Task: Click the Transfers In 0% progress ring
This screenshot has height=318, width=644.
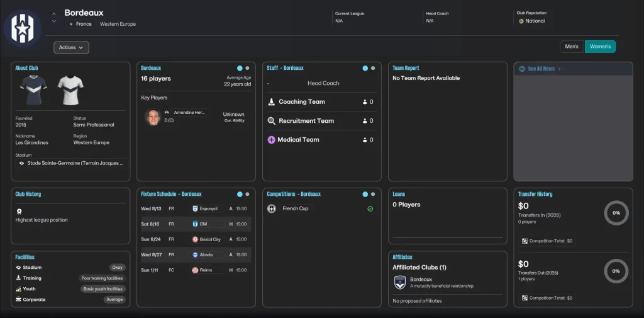Action: click(x=616, y=213)
